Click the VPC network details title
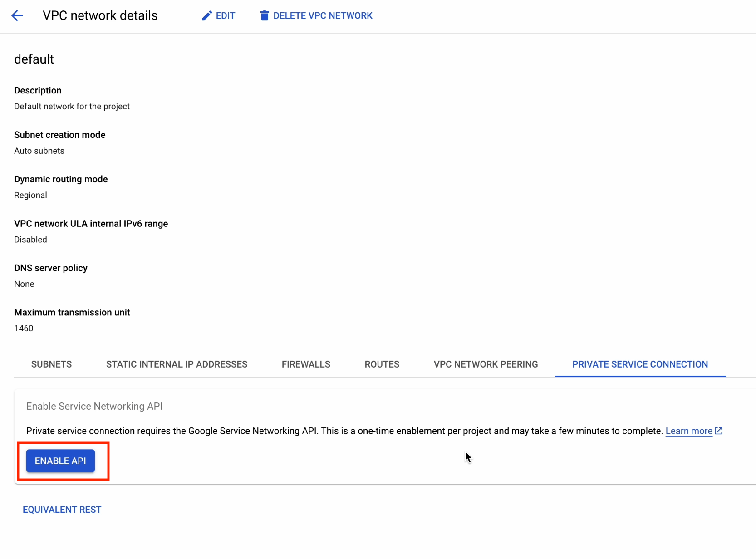This screenshot has height=559, width=756. [x=100, y=16]
